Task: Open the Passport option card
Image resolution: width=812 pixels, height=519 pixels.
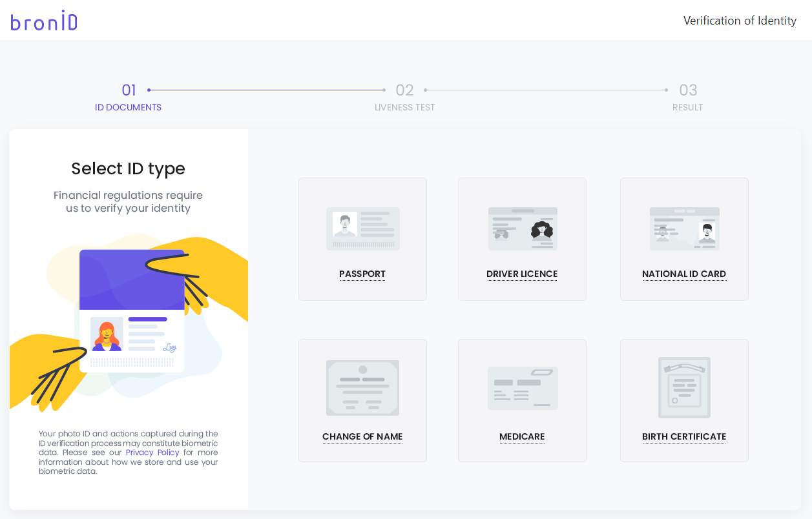Action: coord(362,239)
